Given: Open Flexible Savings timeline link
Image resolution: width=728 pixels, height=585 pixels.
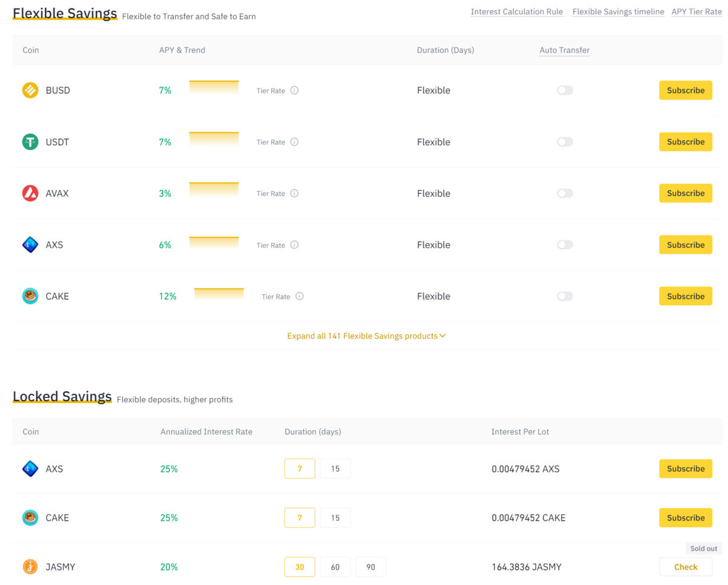Looking at the screenshot, I should [x=618, y=12].
